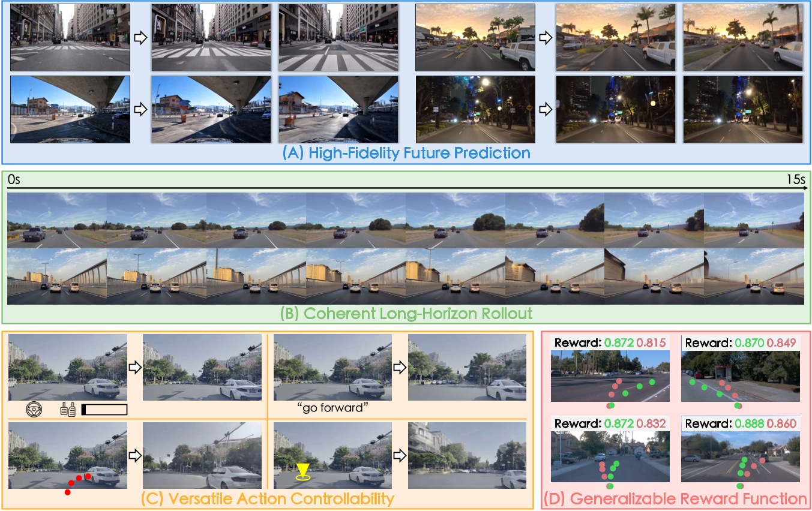Image resolution: width=812 pixels, height=511 pixels.
Task: Toggle the red reward value 0.815
Action: click(x=652, y=342)
